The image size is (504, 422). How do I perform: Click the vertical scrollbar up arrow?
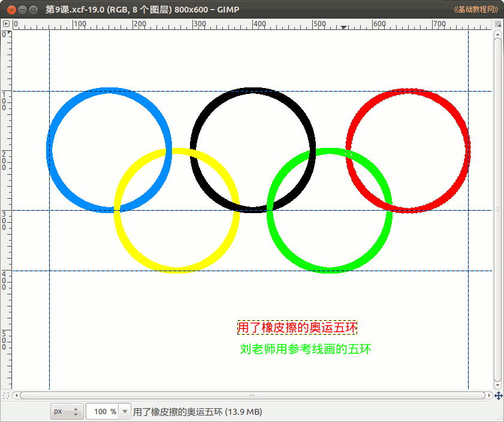click(x=497, y=34)
